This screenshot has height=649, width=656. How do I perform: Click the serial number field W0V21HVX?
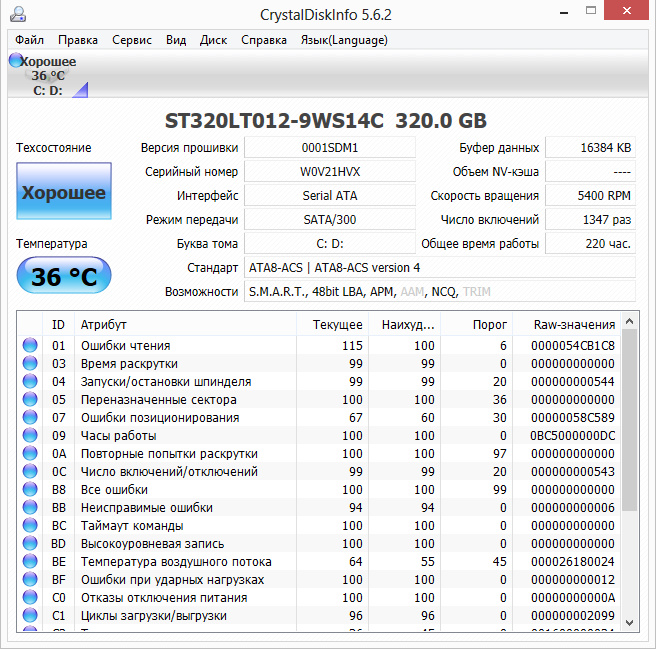pyautogui.click(x=330, y=172)
